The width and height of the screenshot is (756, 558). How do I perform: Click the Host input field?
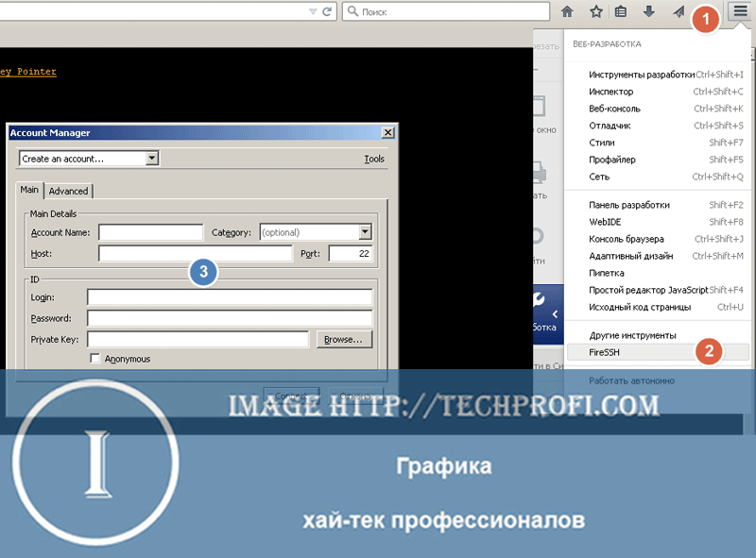pos(196,253)
